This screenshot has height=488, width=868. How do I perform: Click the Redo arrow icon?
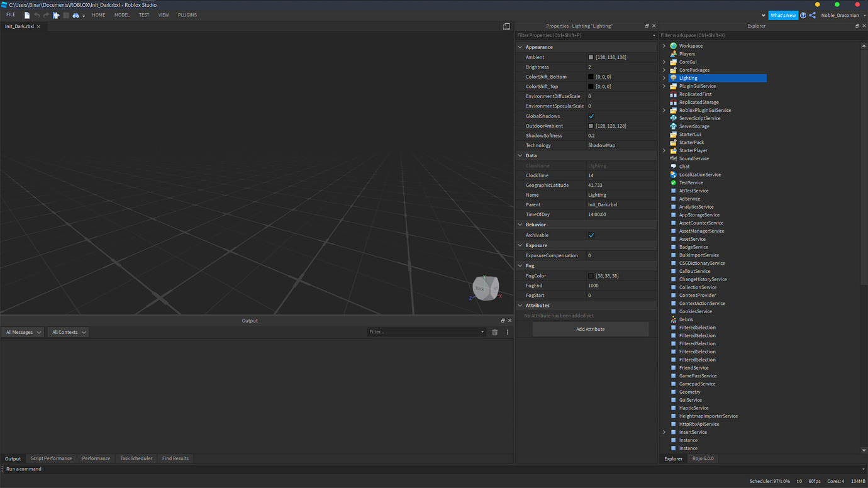(x=45, y=14)
